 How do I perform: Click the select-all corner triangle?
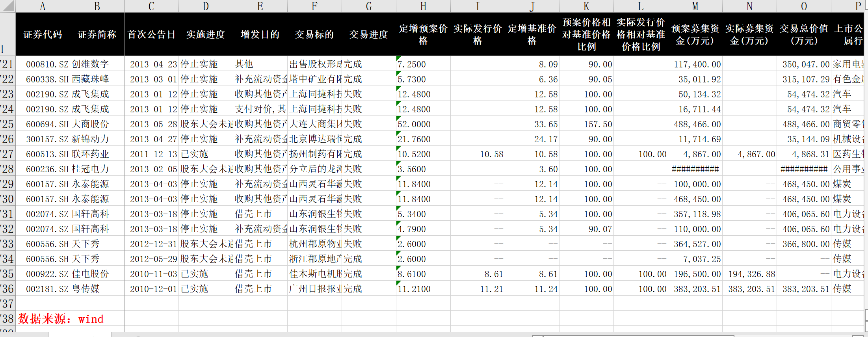[x=7, y=6]
